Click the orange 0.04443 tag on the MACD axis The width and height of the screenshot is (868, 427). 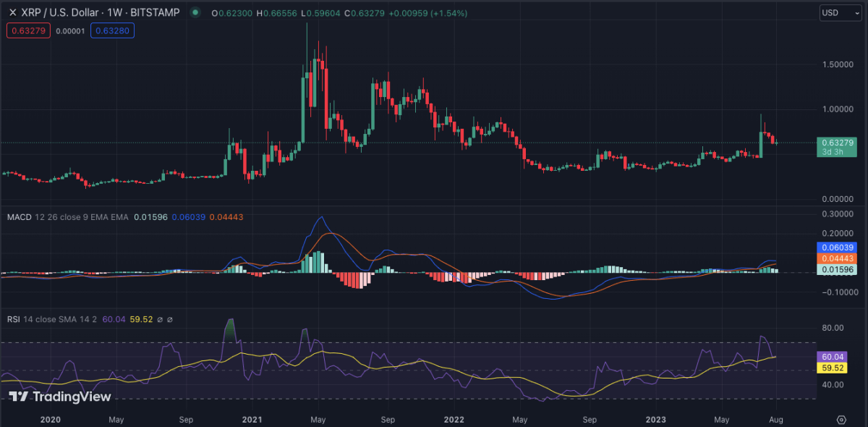pyautogui.click(x=836, y=258)
